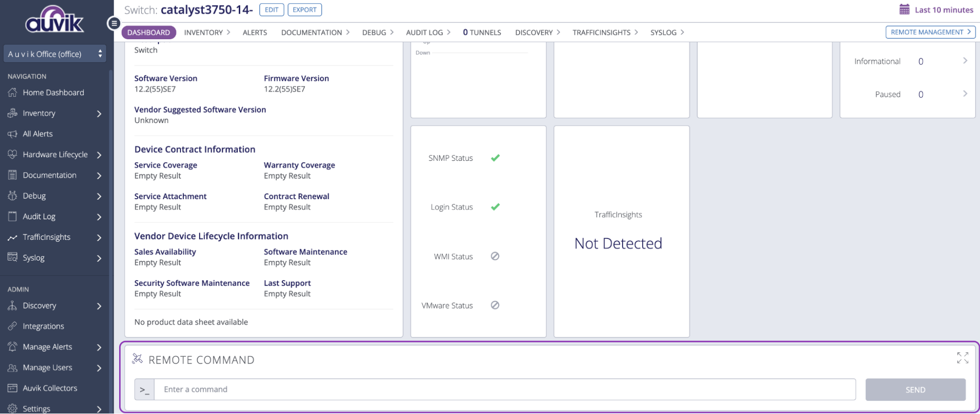Click the Home Dashboard house icon
This screenshot has height=414, width=980.
coord(13,92)
